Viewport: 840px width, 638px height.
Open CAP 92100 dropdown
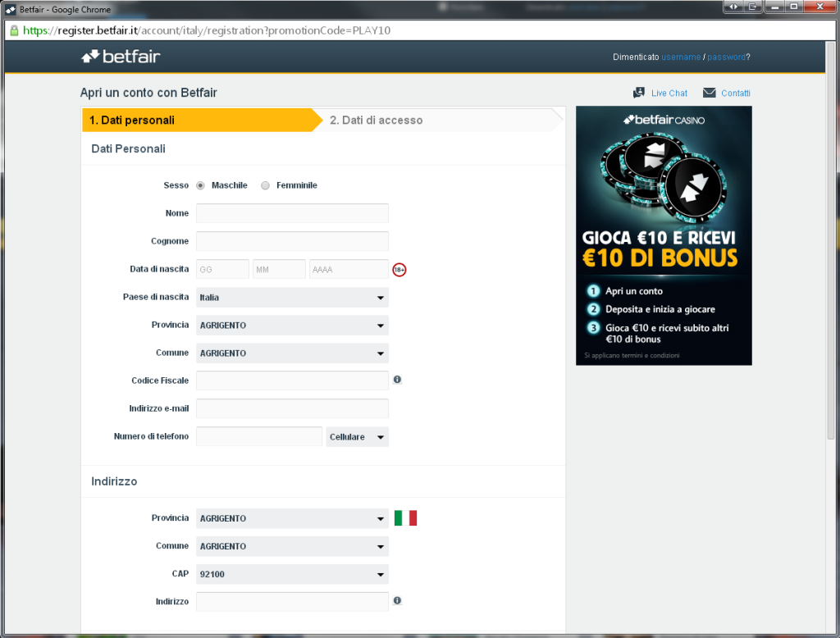tap(292, 574)
